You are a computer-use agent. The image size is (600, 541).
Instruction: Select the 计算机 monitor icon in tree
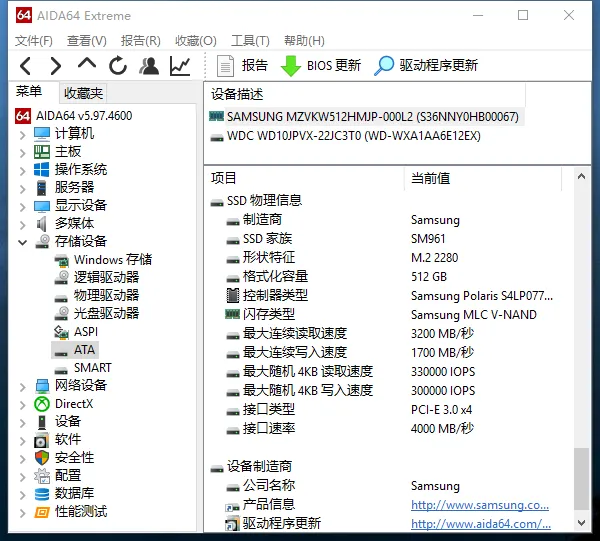[42, 134]
